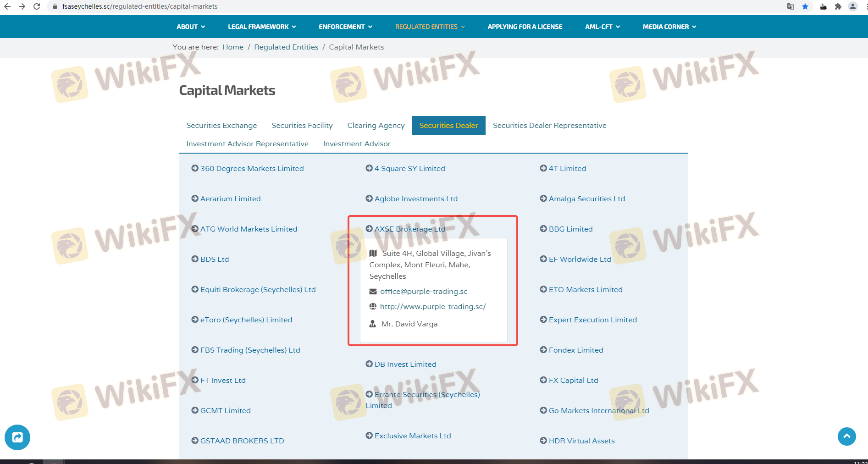Open the translate page icon
868x464 pixels.
791,6
